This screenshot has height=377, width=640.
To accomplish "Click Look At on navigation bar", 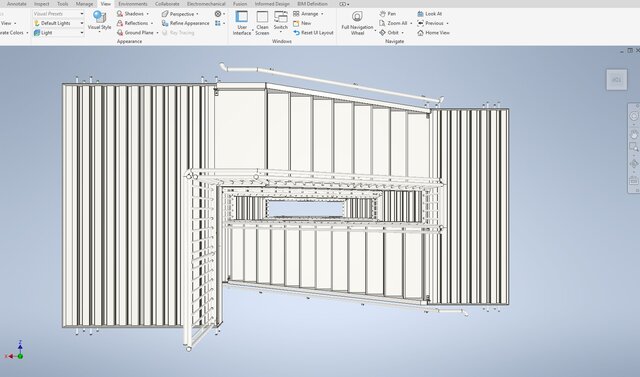I will [633, 180].
